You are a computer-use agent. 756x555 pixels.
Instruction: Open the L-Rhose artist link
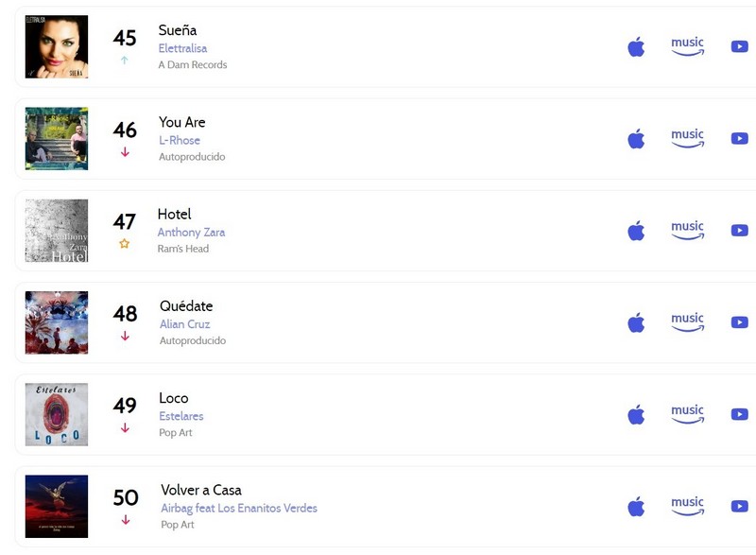(180, 140)
